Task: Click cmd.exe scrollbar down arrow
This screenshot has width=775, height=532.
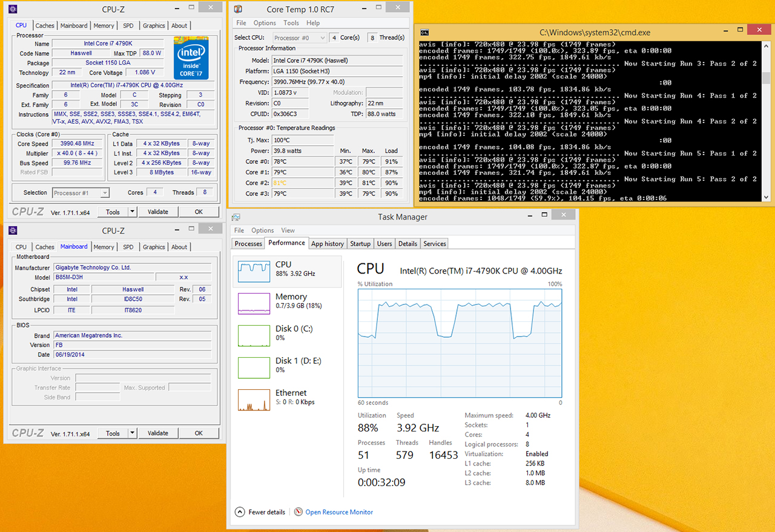Action: pos(766,197)
